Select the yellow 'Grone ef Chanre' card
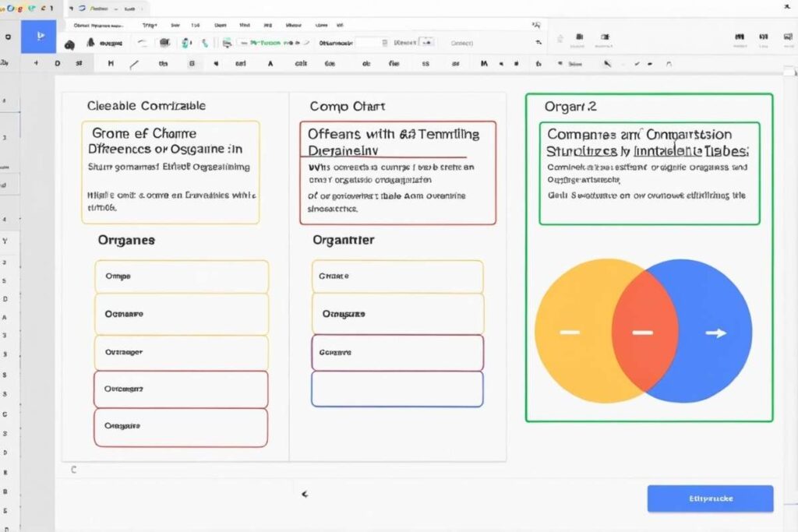 pos(171,172)
